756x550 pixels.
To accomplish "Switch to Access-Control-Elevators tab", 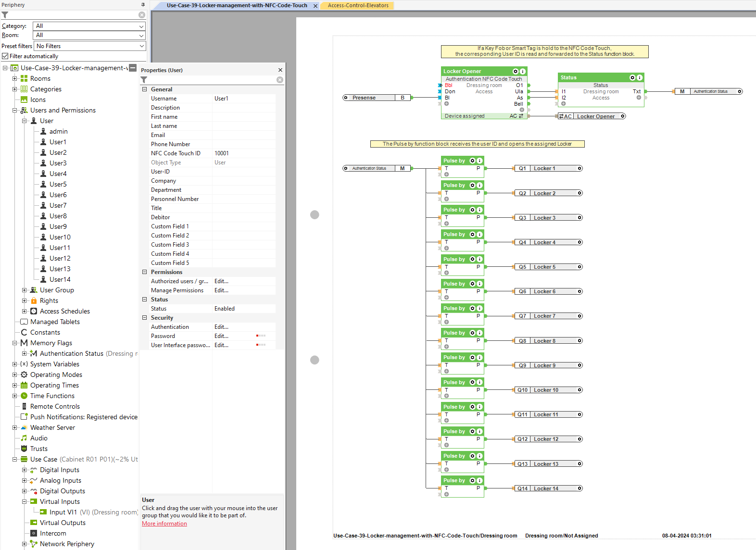I will pos(358,5).
